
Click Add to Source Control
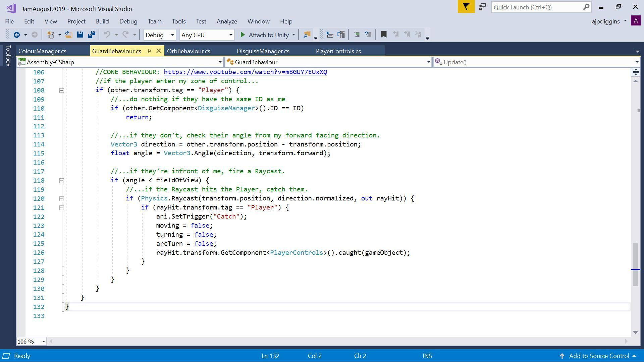(x=598, y=356)
